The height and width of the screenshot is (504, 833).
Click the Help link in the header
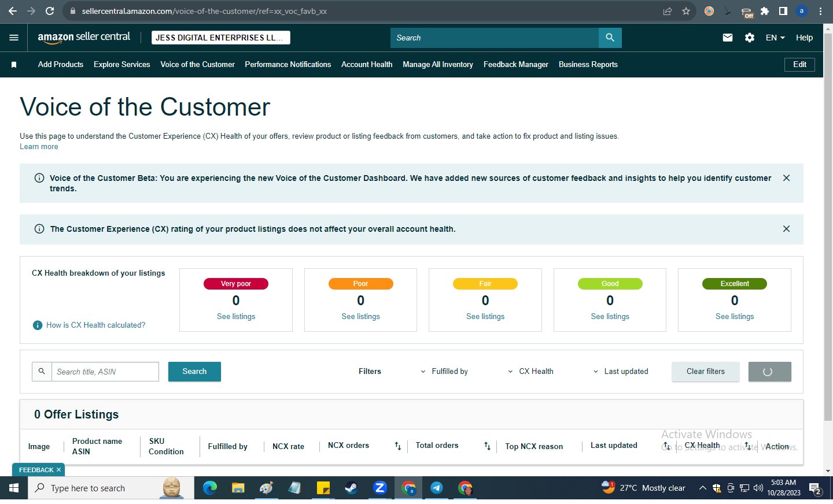click(804, 38)
